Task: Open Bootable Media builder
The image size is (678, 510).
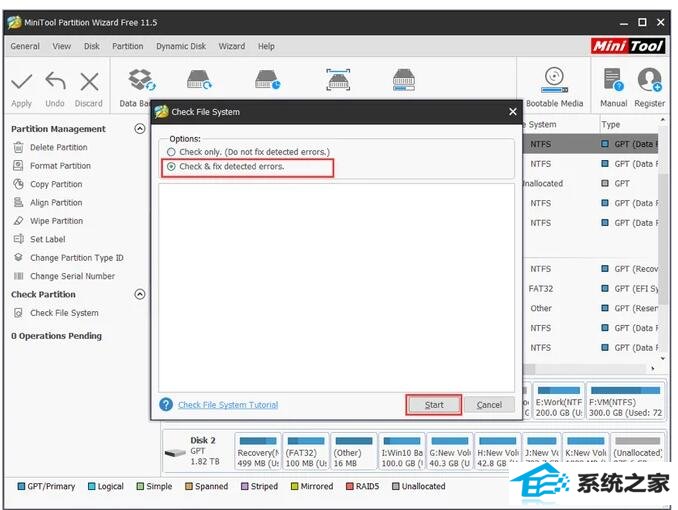Action: tap(554, 80)
